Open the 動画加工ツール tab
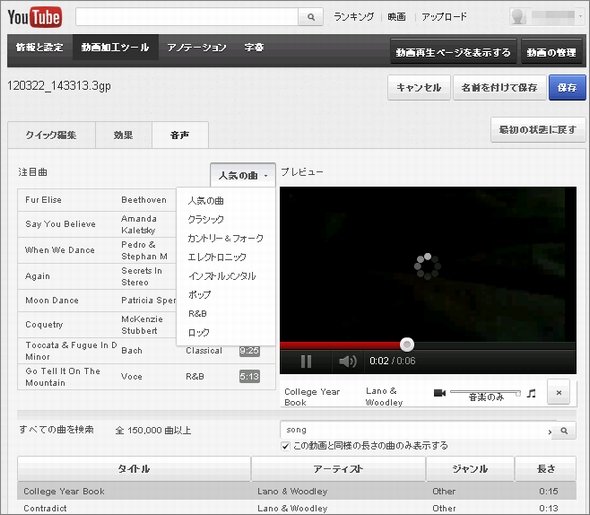Viewport: 590px width, 515px height. 115,47
